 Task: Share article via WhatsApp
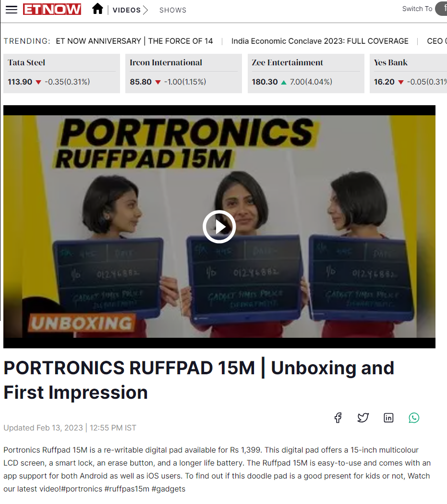414,418
